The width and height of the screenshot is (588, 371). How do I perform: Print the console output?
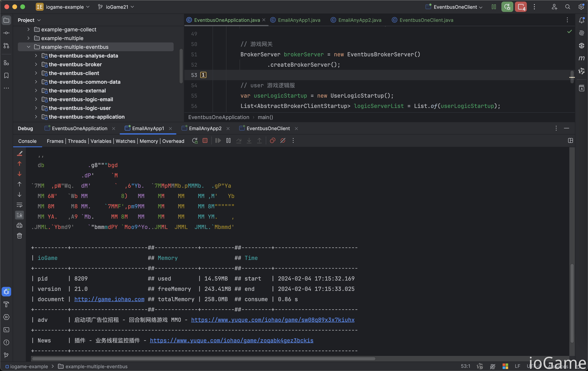pyautogui.click(x=19, y=225)
